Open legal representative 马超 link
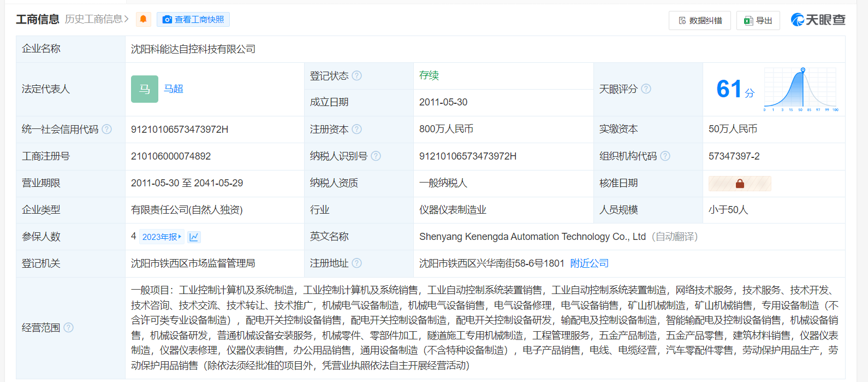Screen dimensions: 868x382 pyautogui.click(x=174, y=89)
